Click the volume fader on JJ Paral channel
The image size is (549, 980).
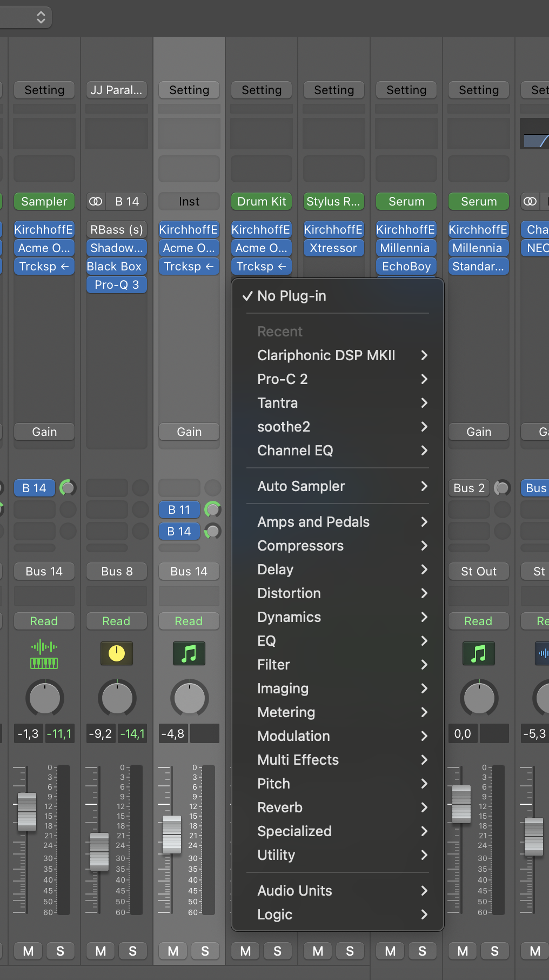tap(99, 851)
